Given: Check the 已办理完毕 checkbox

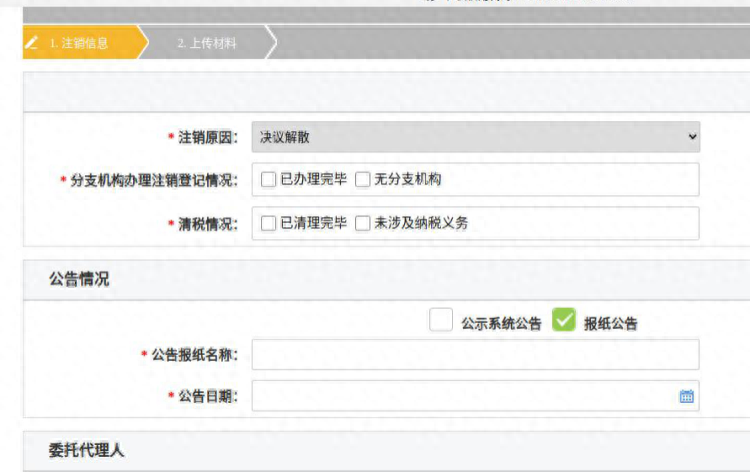Looking at the screenshot, I should point(268,180).
